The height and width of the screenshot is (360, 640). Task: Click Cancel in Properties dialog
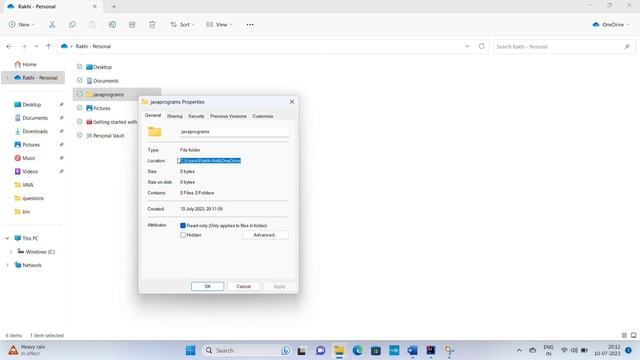click(x=244, y=286)
